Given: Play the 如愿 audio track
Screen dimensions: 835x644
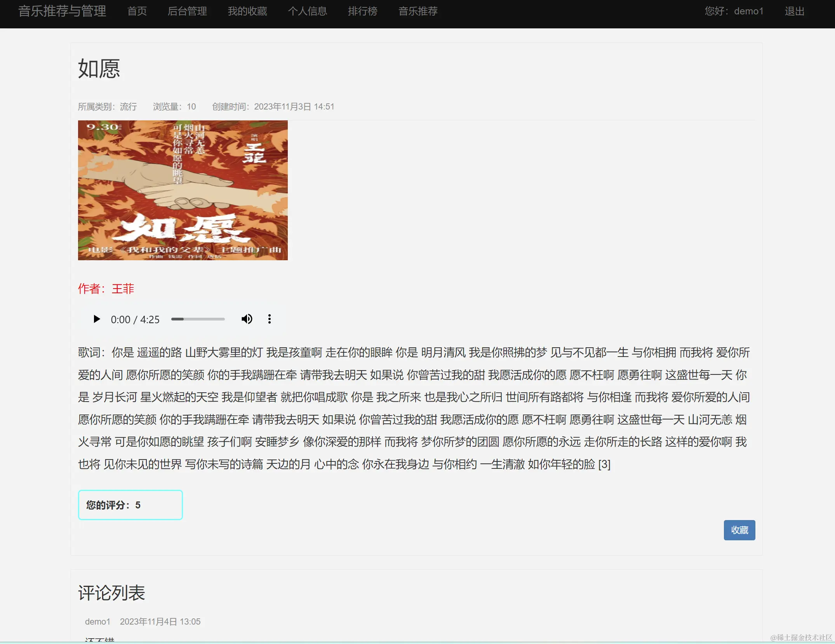Looking at the screenshot, I should (97, 319).
